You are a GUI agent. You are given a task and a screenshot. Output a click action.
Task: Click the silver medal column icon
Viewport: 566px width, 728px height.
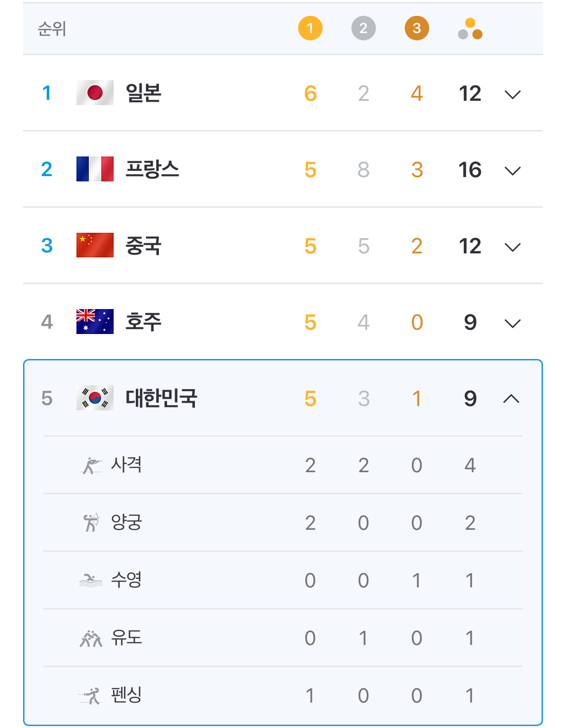point(363,28)
